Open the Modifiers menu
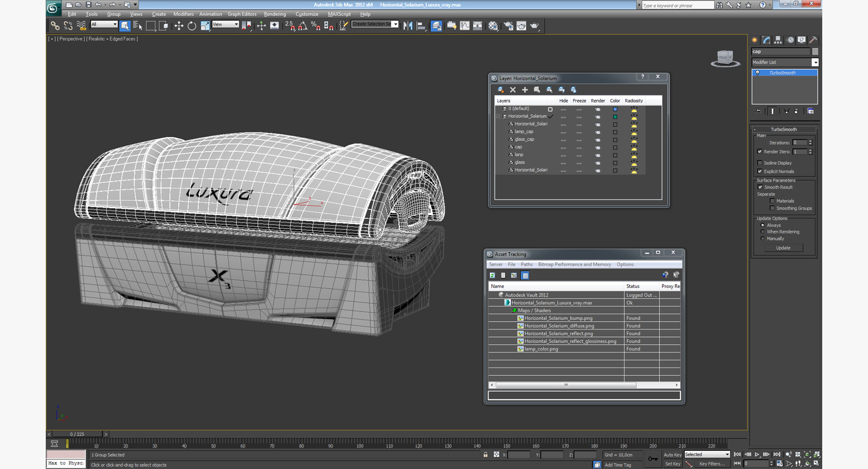This screenshot has height=469, width=868. (x=183, y=14)
